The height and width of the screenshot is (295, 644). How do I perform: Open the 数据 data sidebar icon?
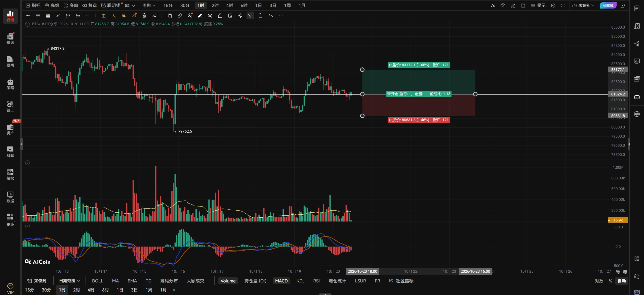tap(10, 197)
